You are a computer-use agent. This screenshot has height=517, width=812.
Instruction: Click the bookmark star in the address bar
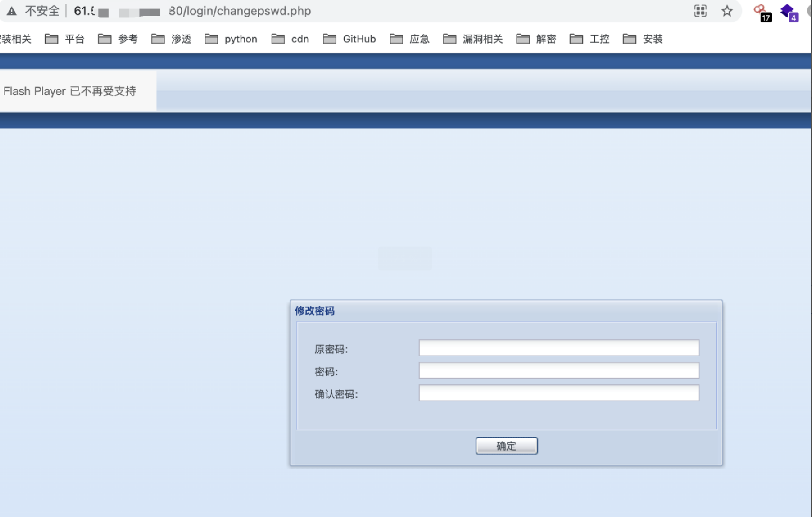coord(726,12)
